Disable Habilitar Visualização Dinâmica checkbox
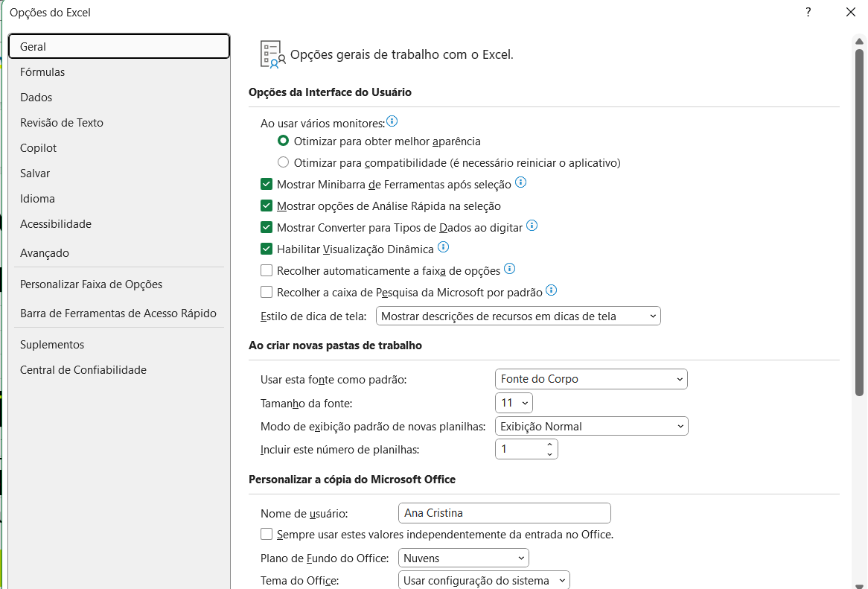Image resolution: width=868 pixels, height=589 pixels. click(x=267, y=249)
